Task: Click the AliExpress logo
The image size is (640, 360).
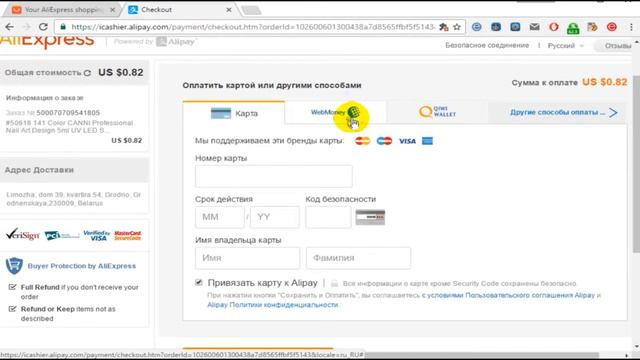Action: click(47, 42)
